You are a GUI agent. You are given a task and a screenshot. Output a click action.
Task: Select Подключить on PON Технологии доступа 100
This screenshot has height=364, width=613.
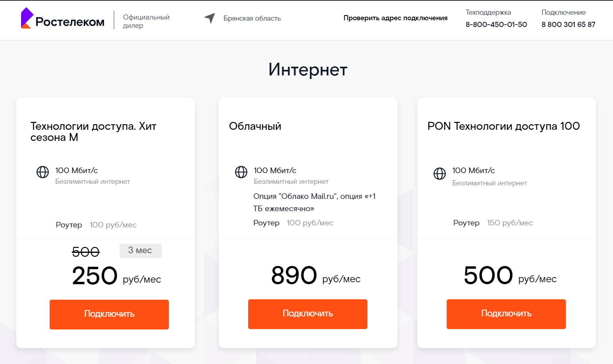pos(506,314)
